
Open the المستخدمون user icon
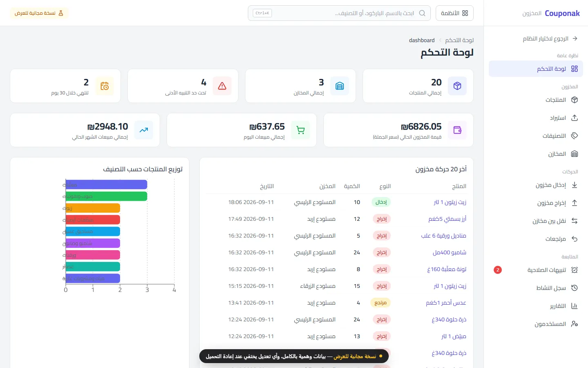[x=575, y=324]
